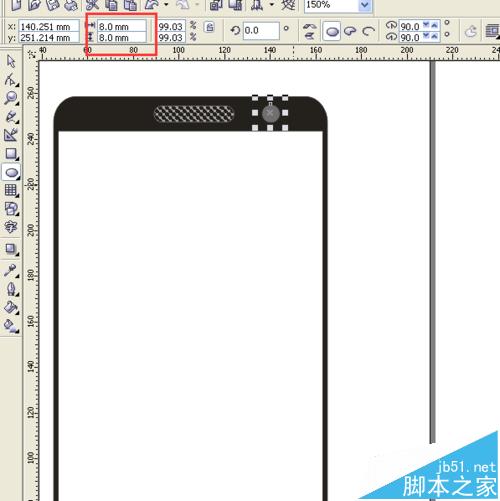Image resolution: width=500 pixels, height=501 pixels.
Task: Open the Basic Shapes tool
Action: point(11,209)
